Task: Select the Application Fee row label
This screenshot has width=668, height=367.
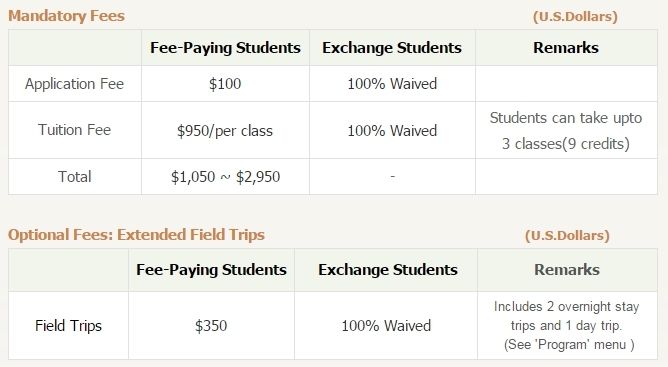Action: (75, 84)
